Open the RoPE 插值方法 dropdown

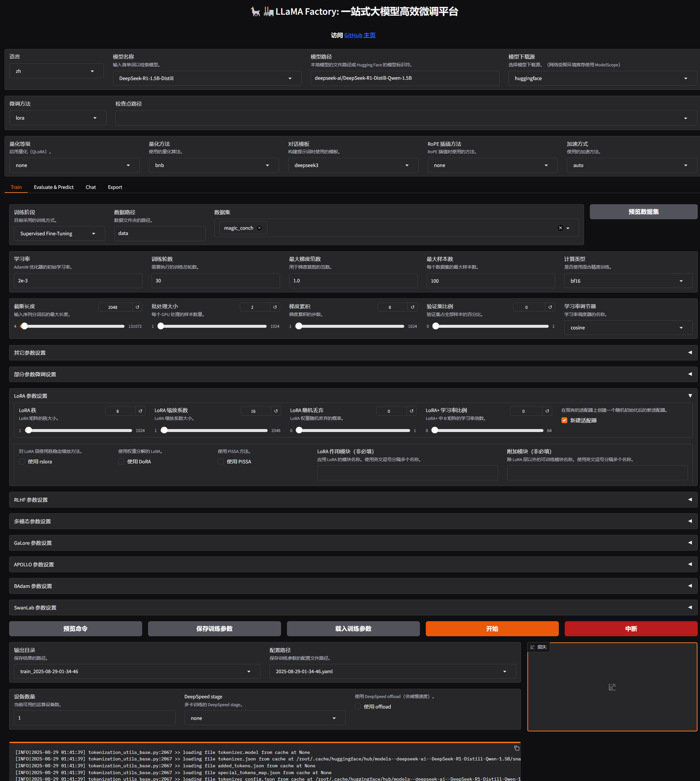(492, 165)
